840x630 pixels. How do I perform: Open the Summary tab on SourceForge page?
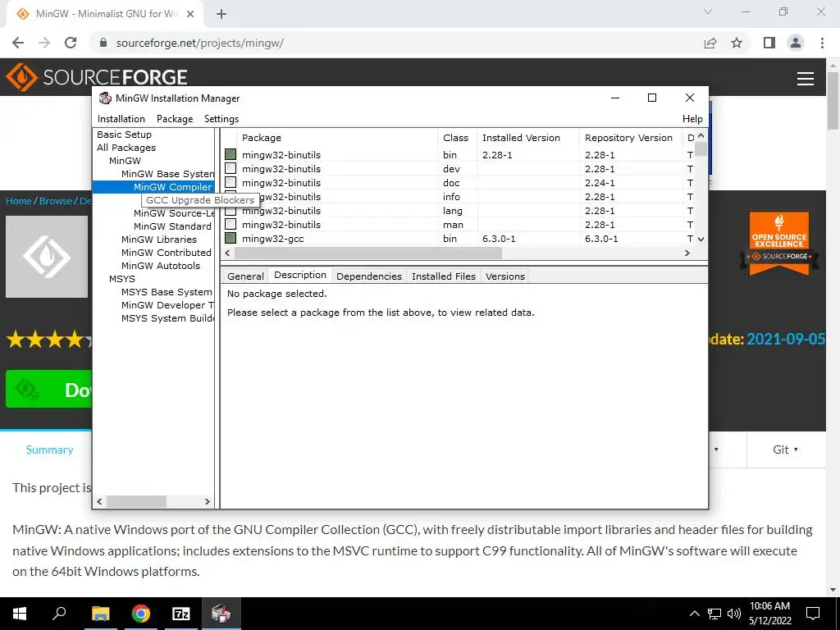tap(49, 450)
